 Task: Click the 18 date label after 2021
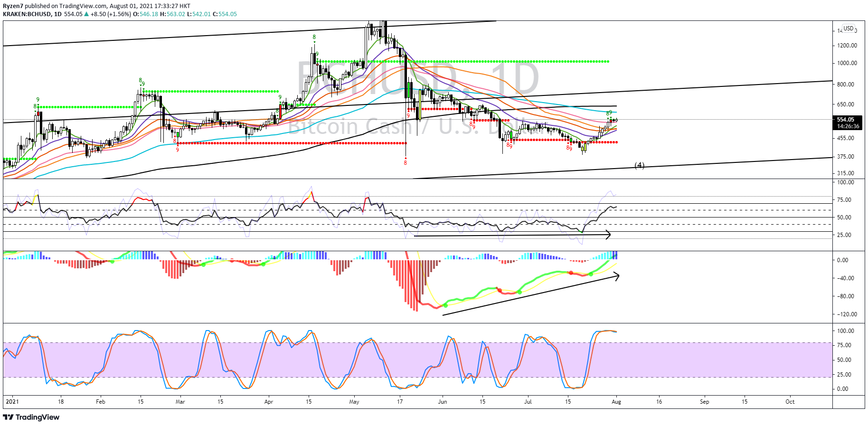[61, 401]
